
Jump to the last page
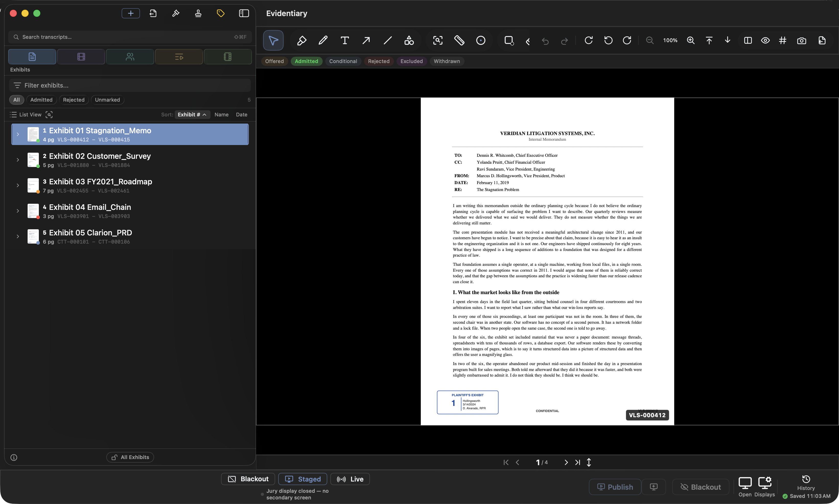pos(577,463)
